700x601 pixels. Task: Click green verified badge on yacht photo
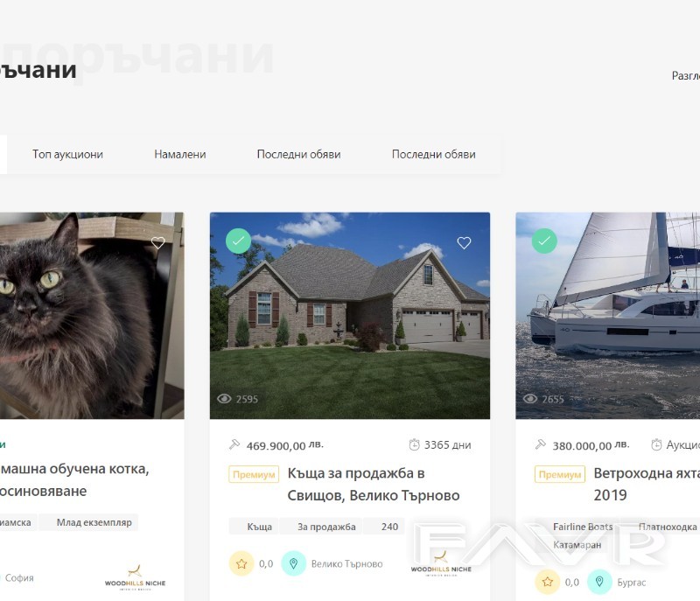click(x=544, y=241)
